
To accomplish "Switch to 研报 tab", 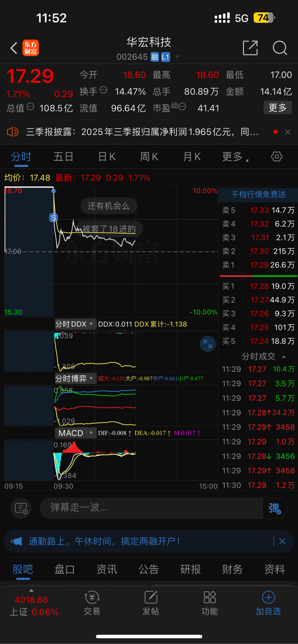I will tap(191, 569).
